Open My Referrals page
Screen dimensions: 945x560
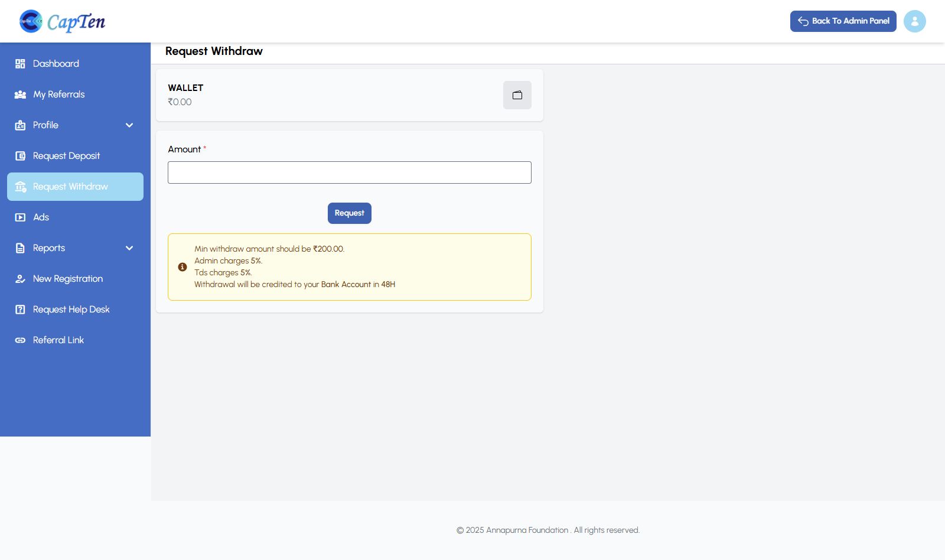click(x=75, y=95)
